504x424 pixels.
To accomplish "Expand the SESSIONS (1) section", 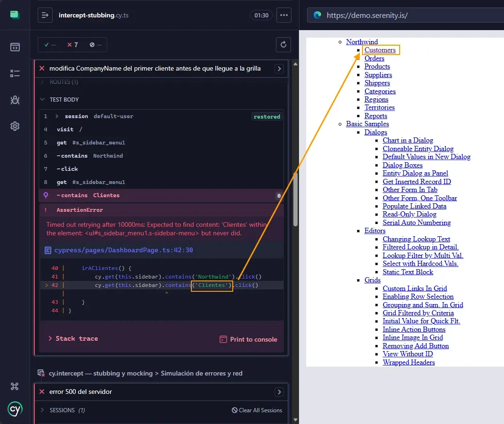I will [63, 410].
